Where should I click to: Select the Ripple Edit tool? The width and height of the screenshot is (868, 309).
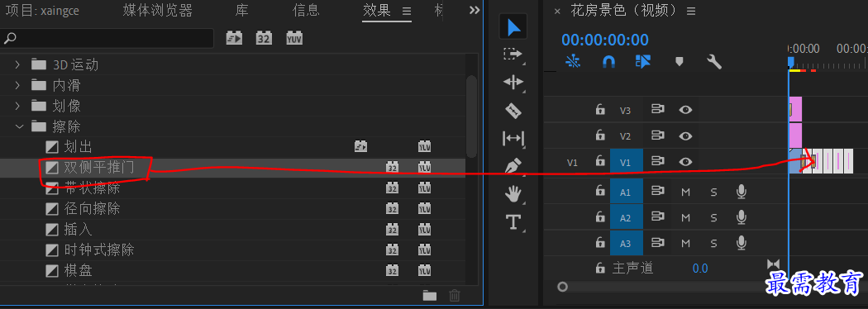click(x=513, y=83)
